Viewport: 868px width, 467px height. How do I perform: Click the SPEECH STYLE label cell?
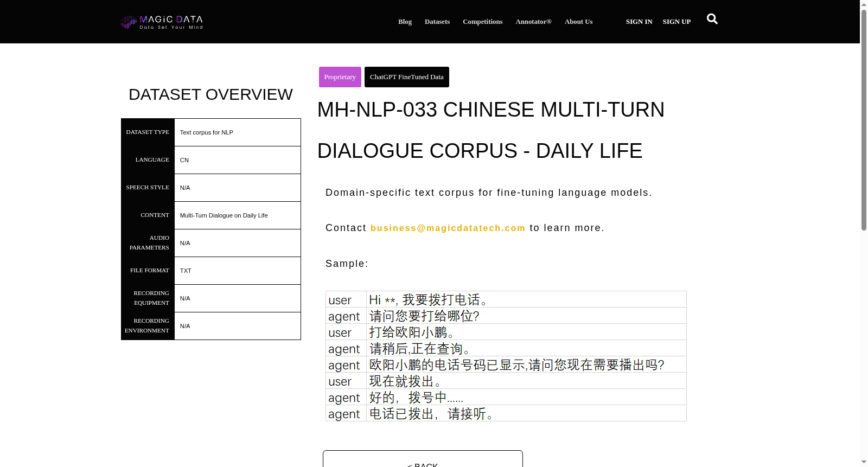coord(148,188)
